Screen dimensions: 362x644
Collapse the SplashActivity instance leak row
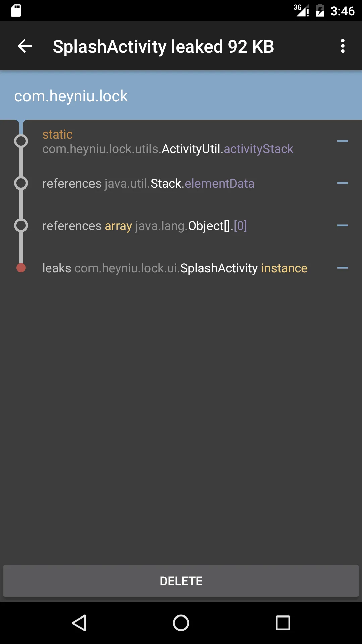(342, 268)
